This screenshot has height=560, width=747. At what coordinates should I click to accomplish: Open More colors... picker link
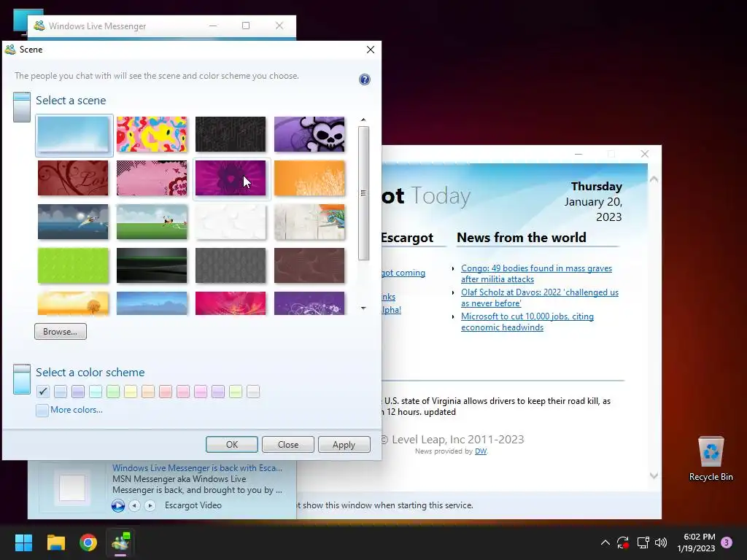click(x=76, y=410)
